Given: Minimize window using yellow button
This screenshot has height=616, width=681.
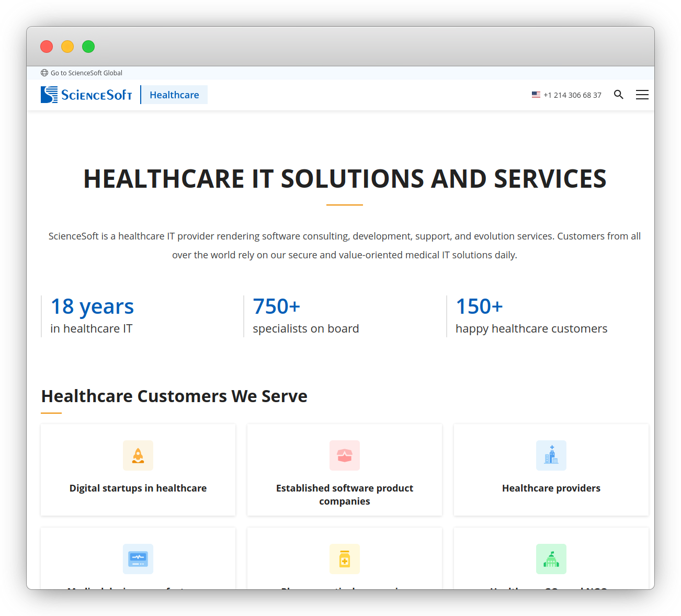Looking at the screenshot, I should coord(67,47).
